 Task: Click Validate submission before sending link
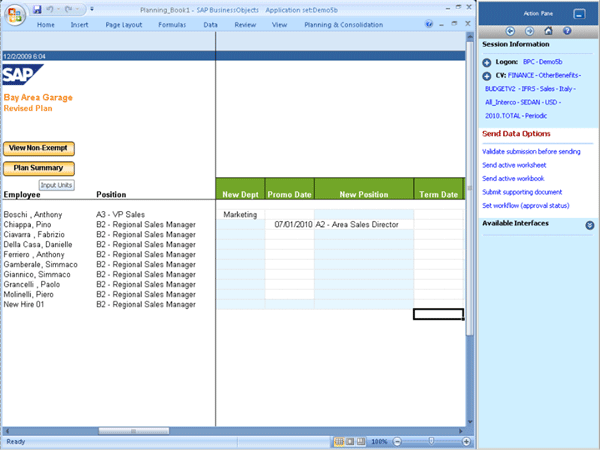pos(531,152)
